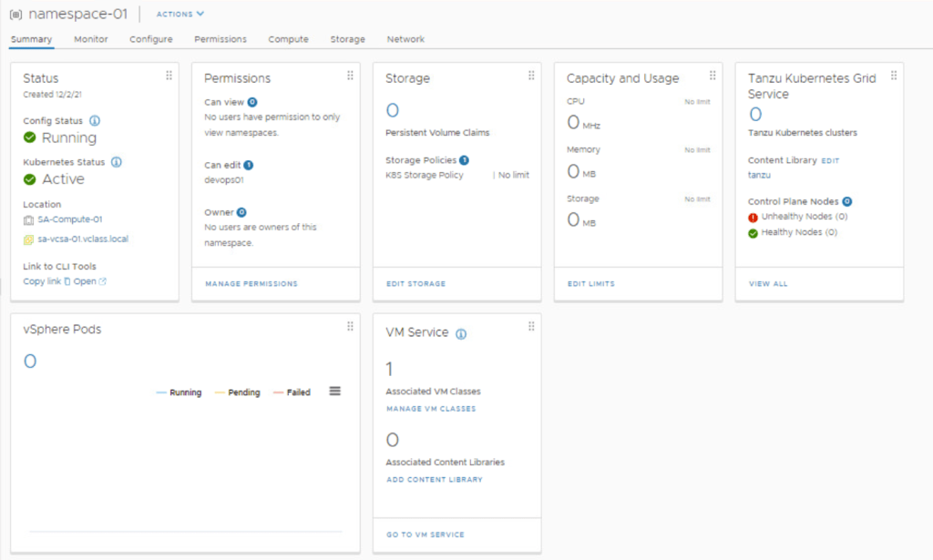The height and width of the screenshot is (560, 933).
Task: Click the VM Service info icon
Action: (461, 334)
